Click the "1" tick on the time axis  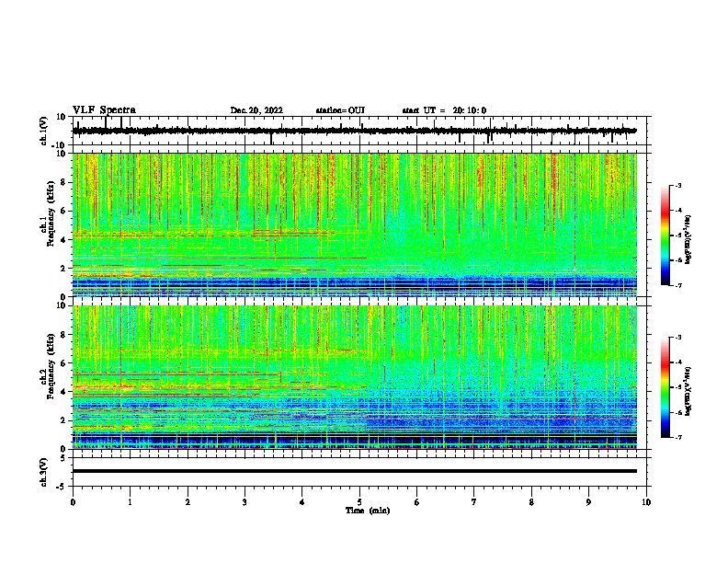130,502
